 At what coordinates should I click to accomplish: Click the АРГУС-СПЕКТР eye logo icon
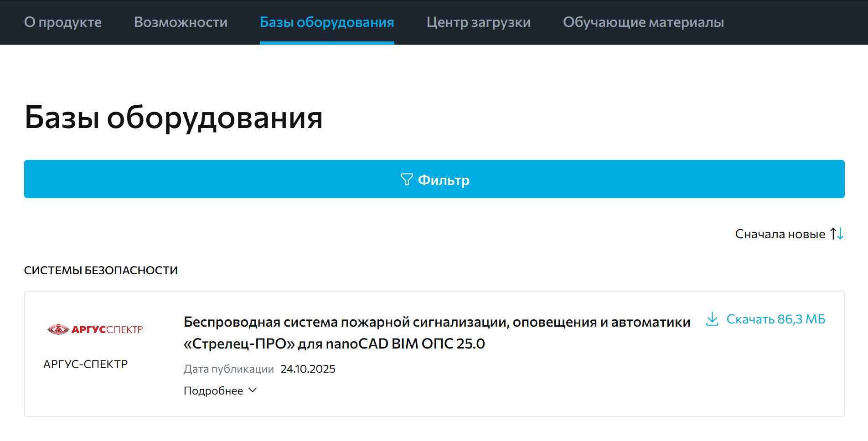coord(58,329)
